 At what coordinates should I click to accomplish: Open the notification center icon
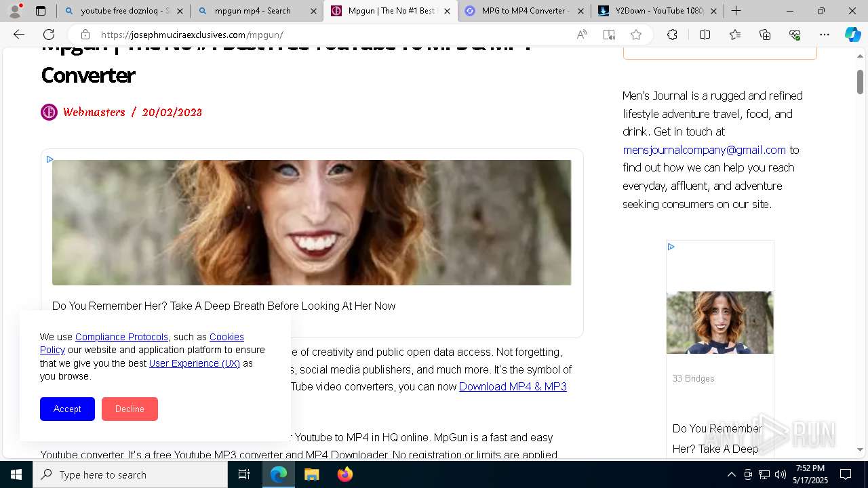(846, 474)
